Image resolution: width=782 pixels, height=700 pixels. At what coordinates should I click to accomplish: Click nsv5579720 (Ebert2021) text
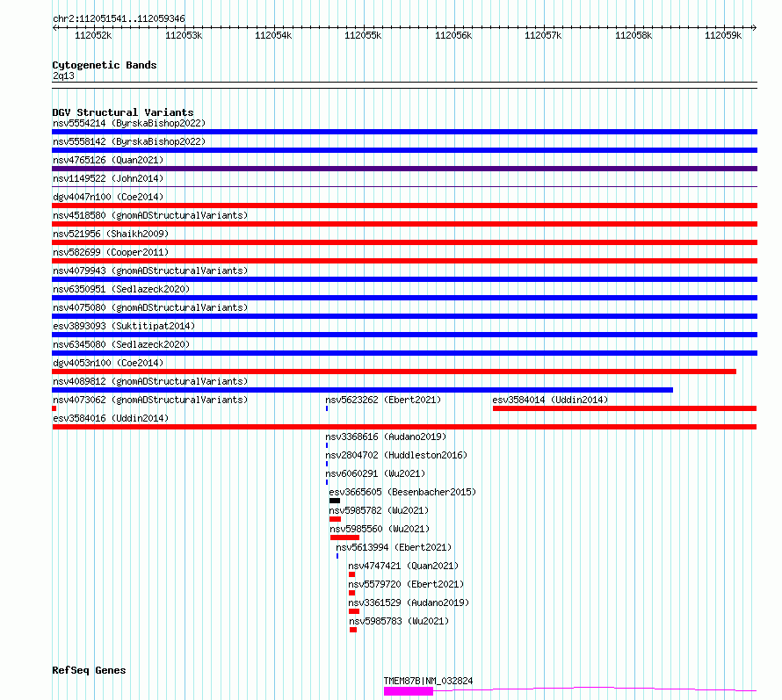tap(406, 584)
